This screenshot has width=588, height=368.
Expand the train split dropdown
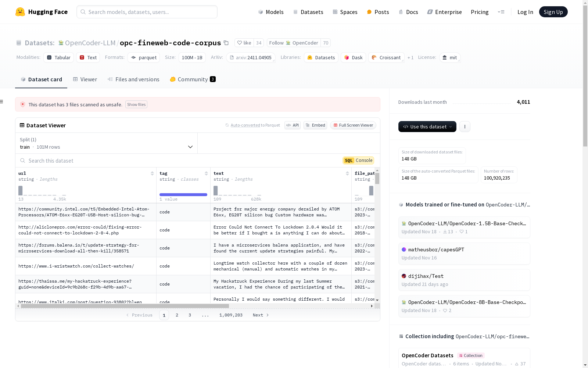(107, 143)
